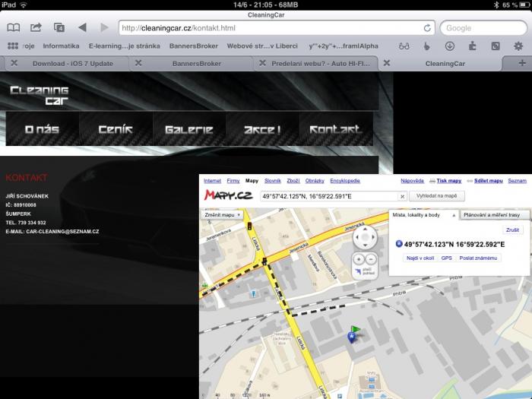This screenshot has height=399, width=532.
Task: Go back with the left arrow
Action: (x=82, y=28)
